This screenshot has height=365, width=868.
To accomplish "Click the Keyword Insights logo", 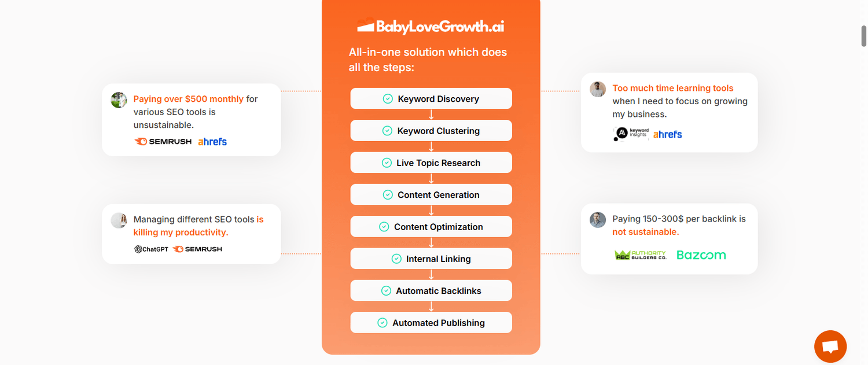I will coord(631,134).
